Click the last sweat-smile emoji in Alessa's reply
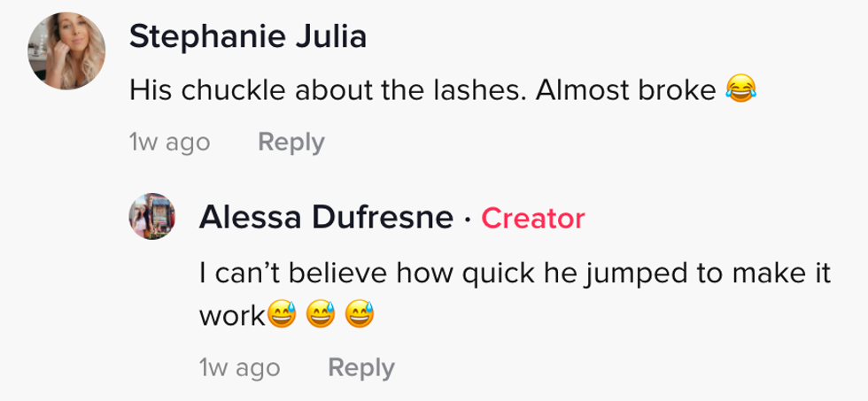This screenshot has width=868, height=401. click(360, 315)
